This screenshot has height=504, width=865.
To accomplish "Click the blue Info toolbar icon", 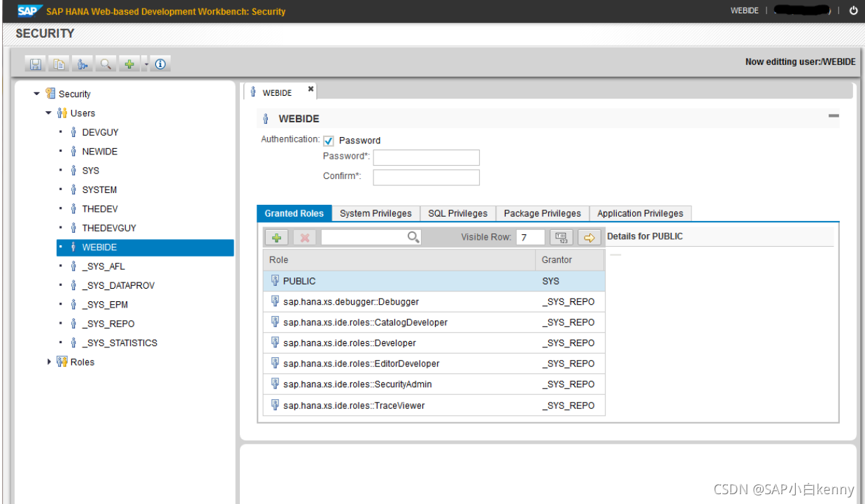I will point(160,64).
